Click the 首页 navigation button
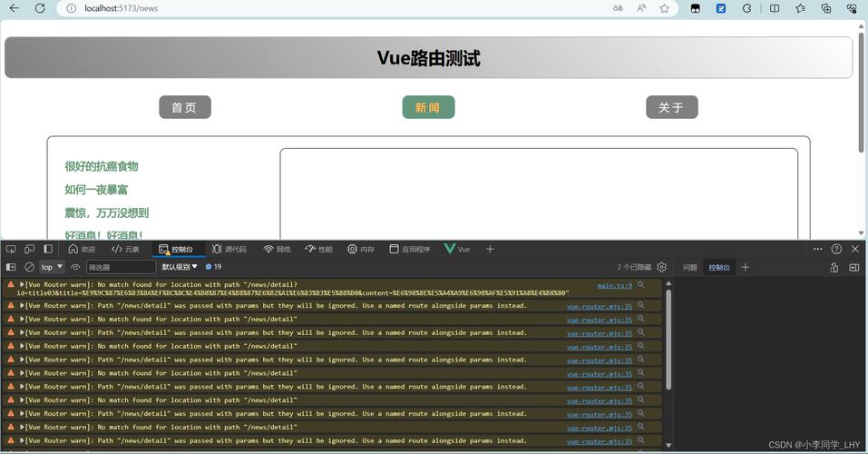The width and height of the screenshot is (868, 454). (x=185, y=107)
